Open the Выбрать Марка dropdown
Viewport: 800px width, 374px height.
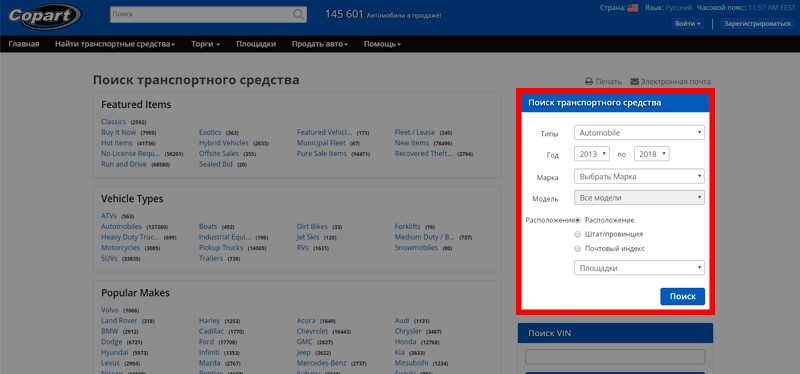(x=639, y=177)
